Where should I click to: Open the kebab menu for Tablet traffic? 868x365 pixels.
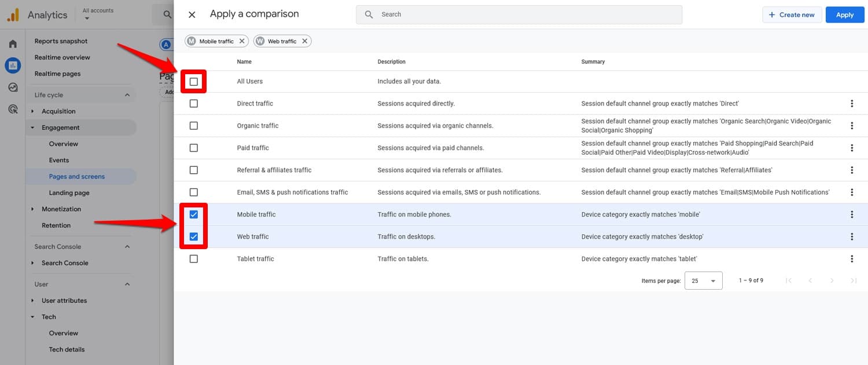click(x=852, y=258)
